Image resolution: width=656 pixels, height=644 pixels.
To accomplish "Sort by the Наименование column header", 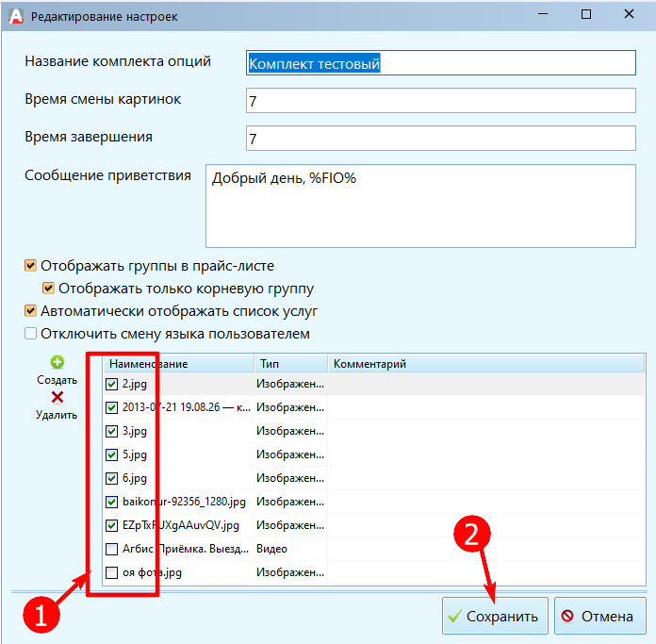I will [x=179, y=364].
